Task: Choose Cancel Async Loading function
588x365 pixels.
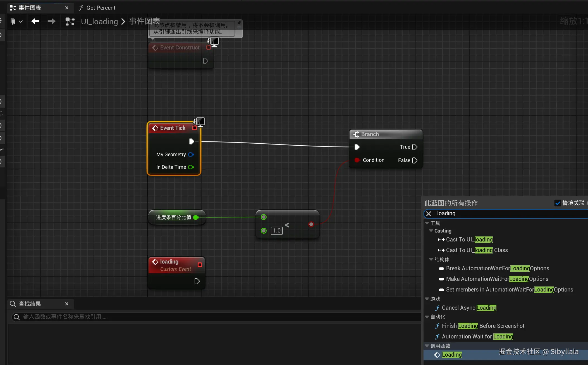Action: click(x=469, y=308)
